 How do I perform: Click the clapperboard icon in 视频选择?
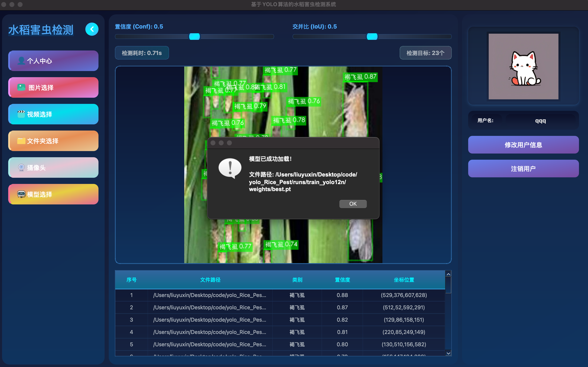pos(21,114)
